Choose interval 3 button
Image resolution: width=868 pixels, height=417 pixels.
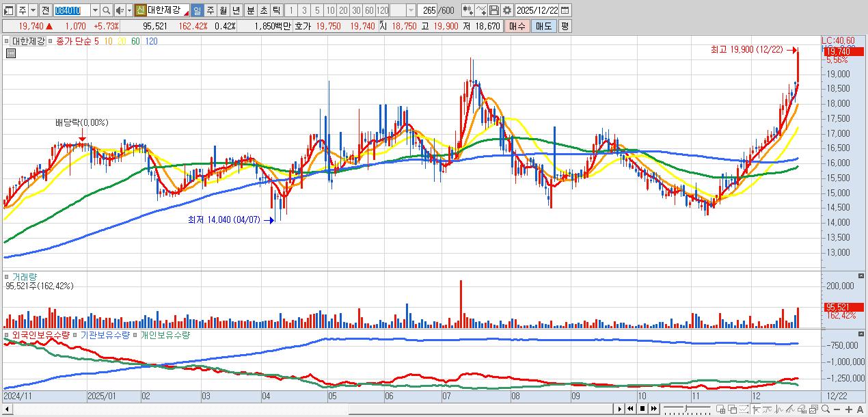tap(304, 10)
